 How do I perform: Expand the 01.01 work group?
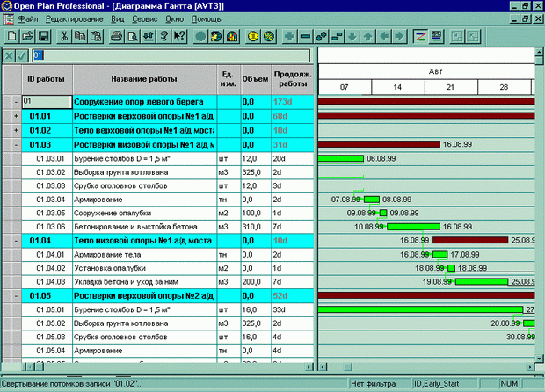point(15,116)
